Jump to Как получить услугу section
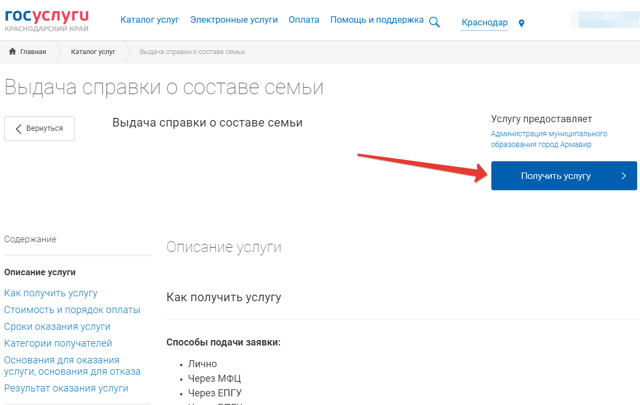The image size is (640, 405). pos(51,293)
